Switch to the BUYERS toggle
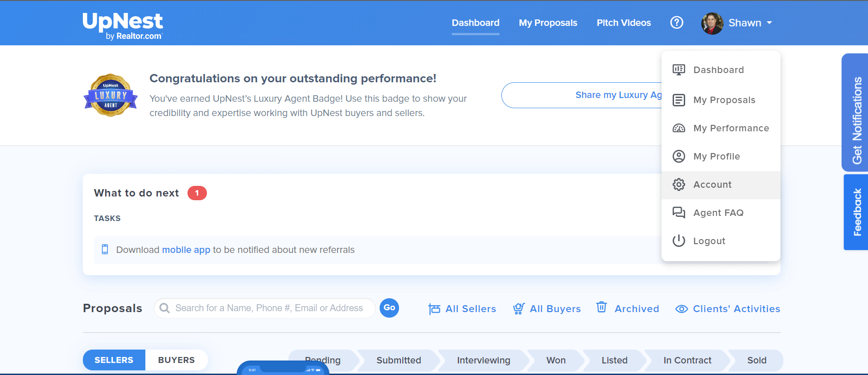The image size is (868, 375). 176,360
